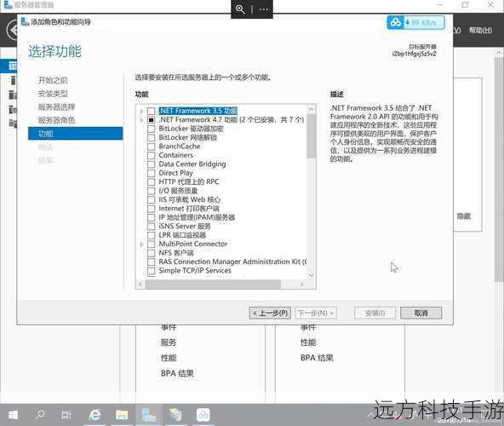
Task: Go to 服务器角色 wizard step
Action: [56, 120]
